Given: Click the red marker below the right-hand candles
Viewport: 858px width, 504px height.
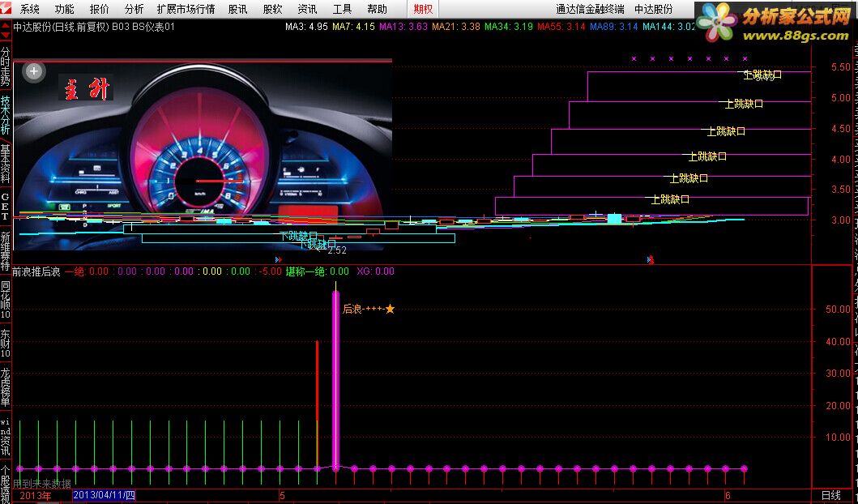Looking at the screenshot, I should 650,259.
